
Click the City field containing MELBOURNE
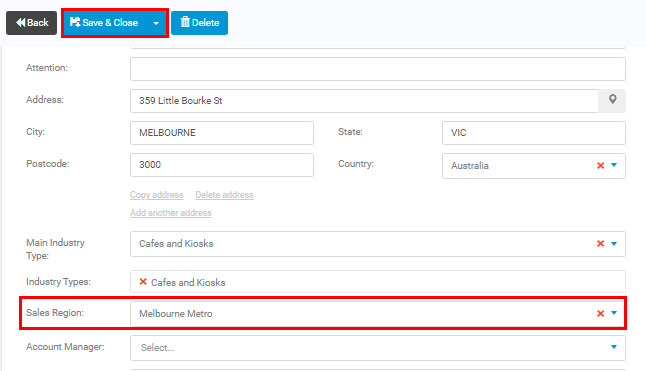[x=222, y=133]
